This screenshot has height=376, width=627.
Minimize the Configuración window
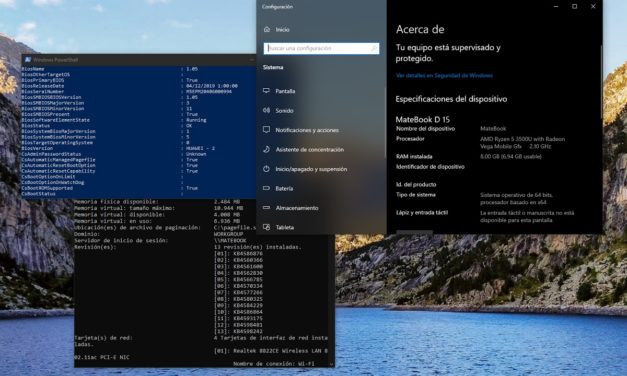556,6
